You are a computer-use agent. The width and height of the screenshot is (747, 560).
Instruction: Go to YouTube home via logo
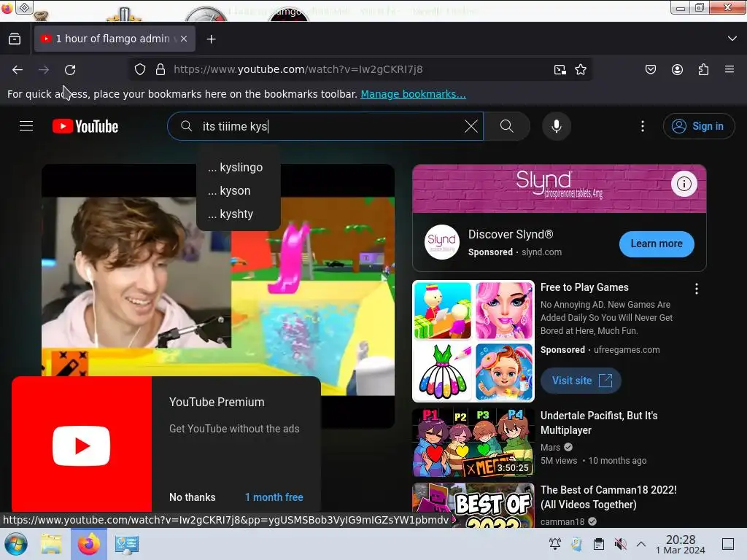[x=85, y=126]
